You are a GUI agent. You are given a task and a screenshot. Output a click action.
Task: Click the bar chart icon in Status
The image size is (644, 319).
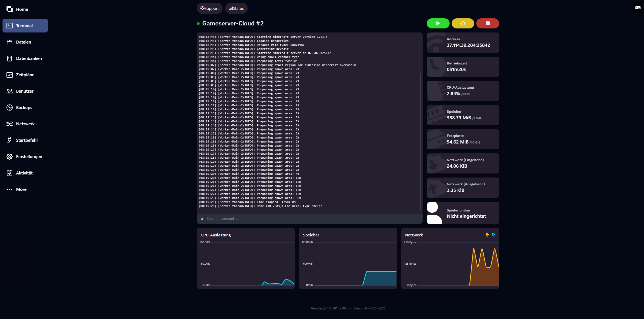click(x=231, y=9)
